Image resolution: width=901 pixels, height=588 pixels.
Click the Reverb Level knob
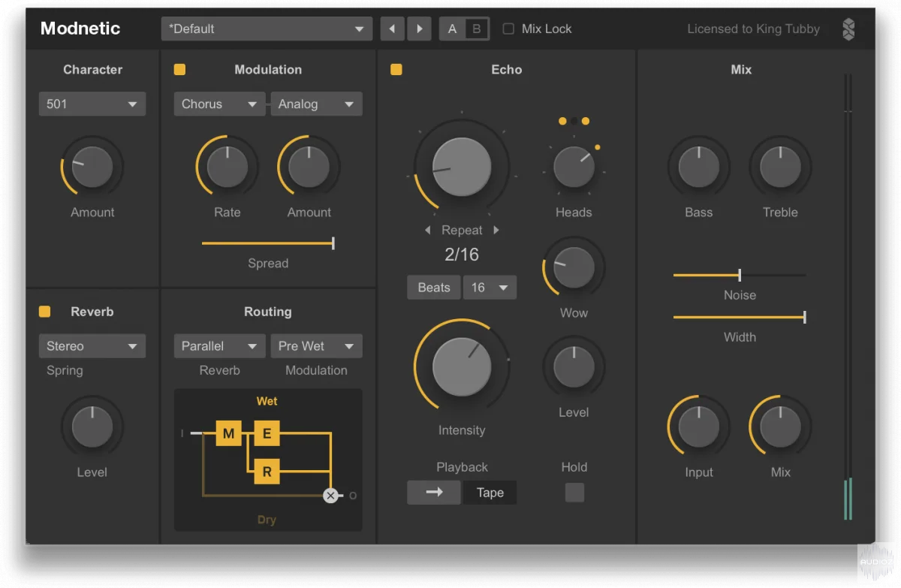click(92, 427)
